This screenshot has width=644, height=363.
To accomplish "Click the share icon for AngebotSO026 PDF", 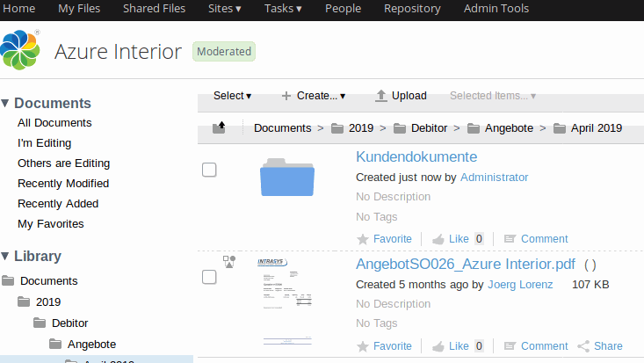I will tap(583, 346).
